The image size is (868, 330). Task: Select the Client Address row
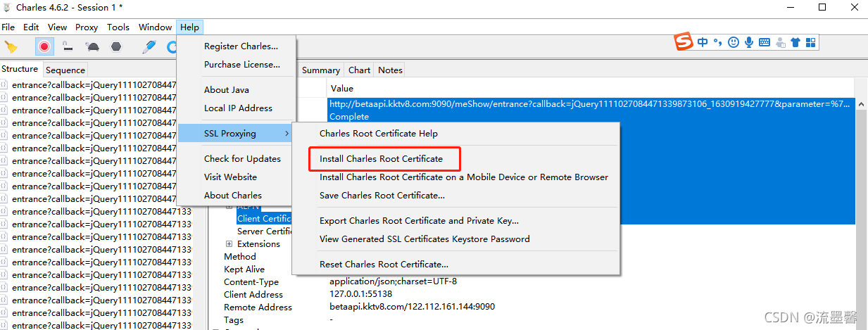point(253,295)
